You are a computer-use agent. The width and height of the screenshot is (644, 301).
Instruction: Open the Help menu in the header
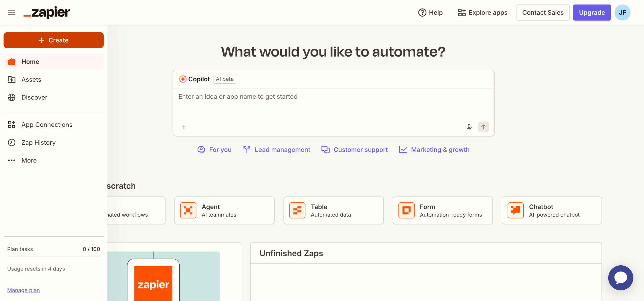click(430, 13)
